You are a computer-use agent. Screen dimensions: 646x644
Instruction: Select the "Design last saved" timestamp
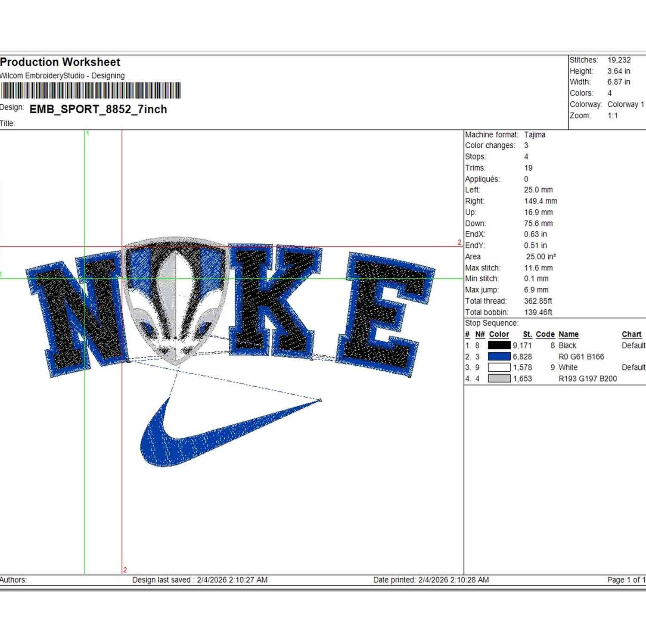tap(200, 580)
